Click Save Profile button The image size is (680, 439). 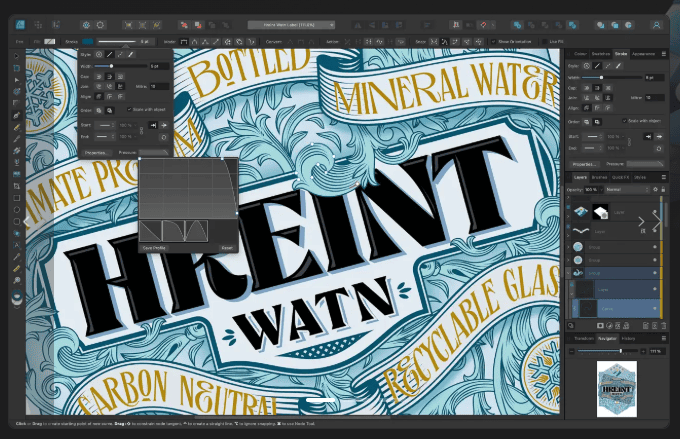[x=154, y=248]
